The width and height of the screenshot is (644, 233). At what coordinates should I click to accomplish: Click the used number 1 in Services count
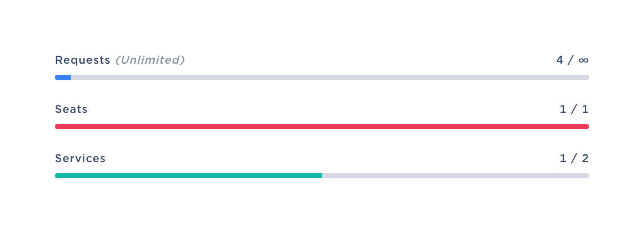(x=563, y=159)
